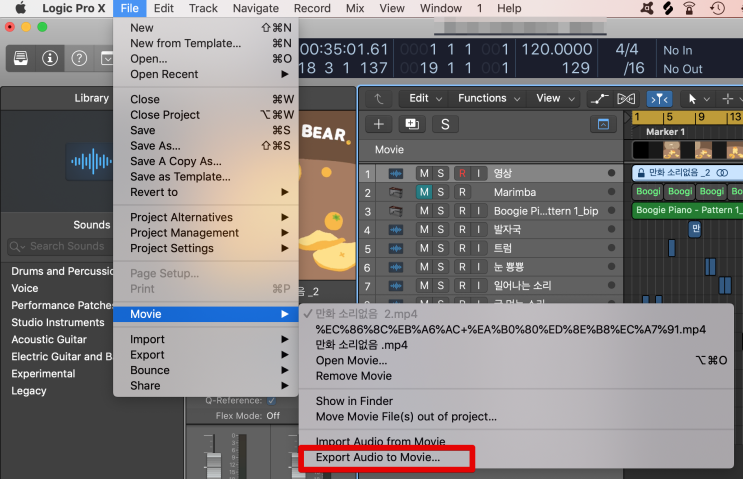743x479 pixels.
Task: Solo the Marimba track
Action: (x=441, y=192)
